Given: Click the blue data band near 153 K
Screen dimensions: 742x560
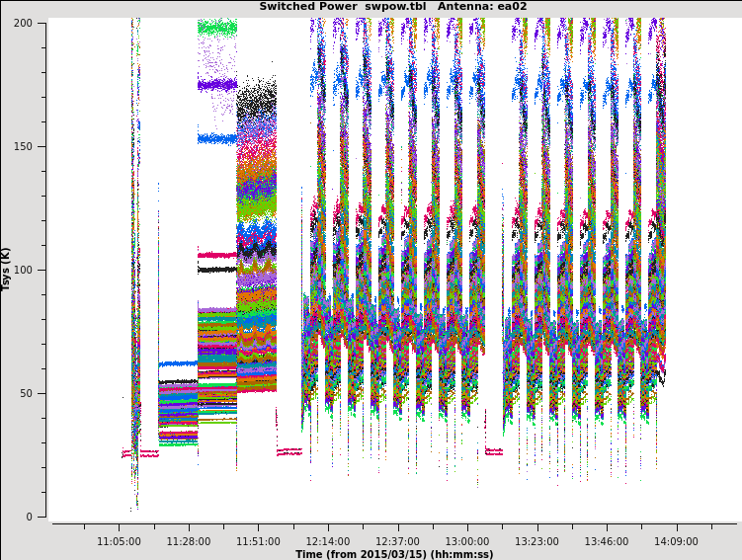Looking at the screenshot, I should [216, 139].
